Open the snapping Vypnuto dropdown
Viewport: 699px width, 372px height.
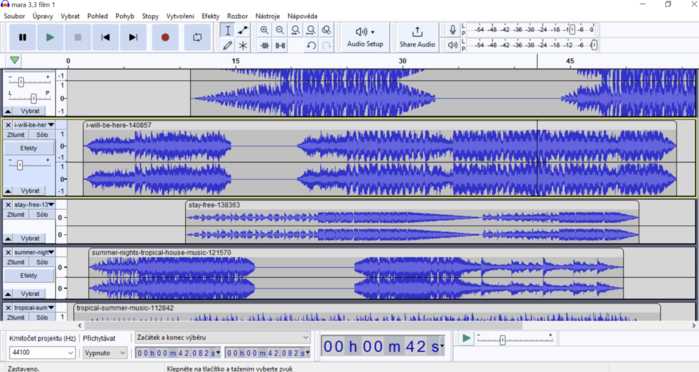[x=105, y=353]
